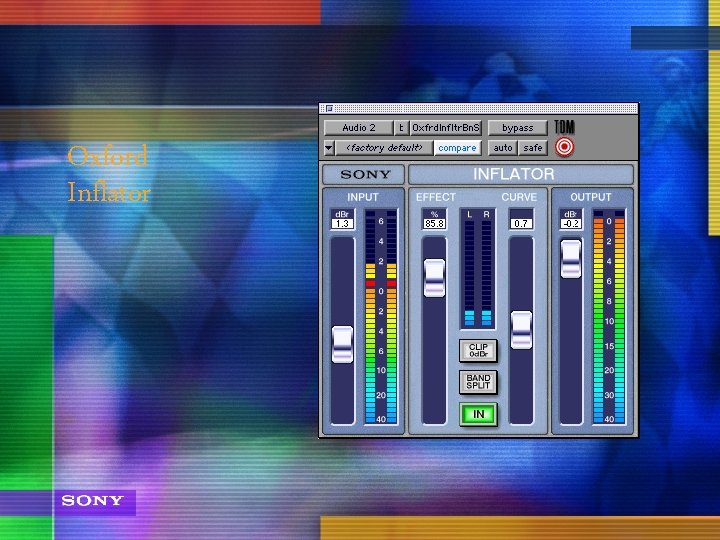
Task: Click the L R effect meter
Action: pos(478,269)
